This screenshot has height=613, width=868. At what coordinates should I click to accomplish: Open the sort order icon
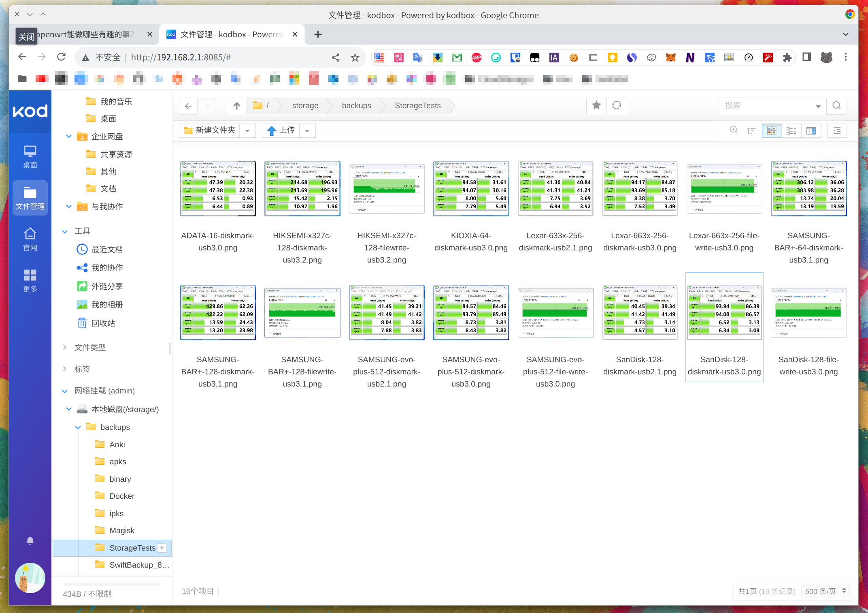pyautogui.click(x=751, y=130)
